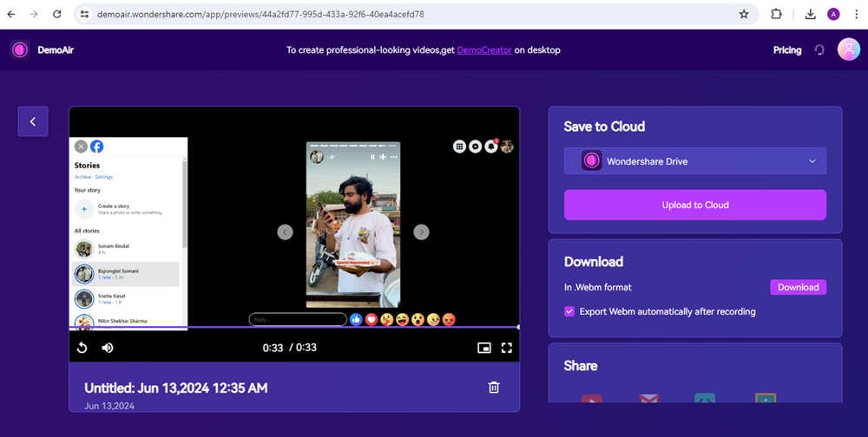
Task: Click the DemoAir brand name text
Action: coord(56,49)
